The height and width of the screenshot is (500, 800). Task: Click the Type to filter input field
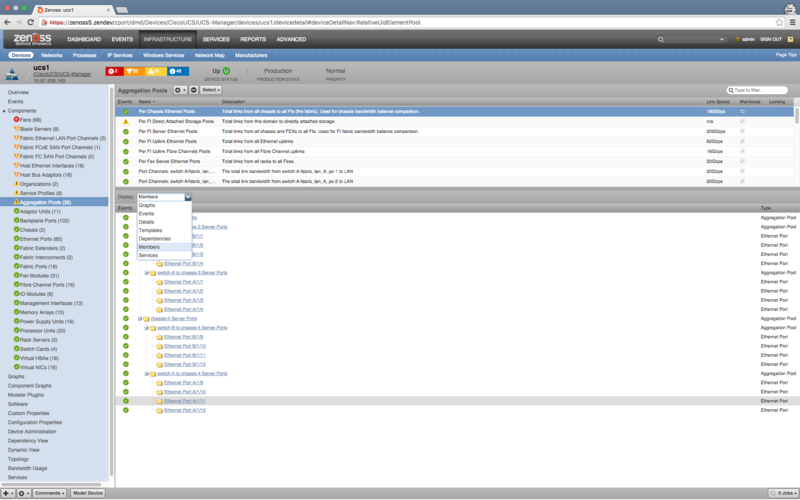click(757, 90)
